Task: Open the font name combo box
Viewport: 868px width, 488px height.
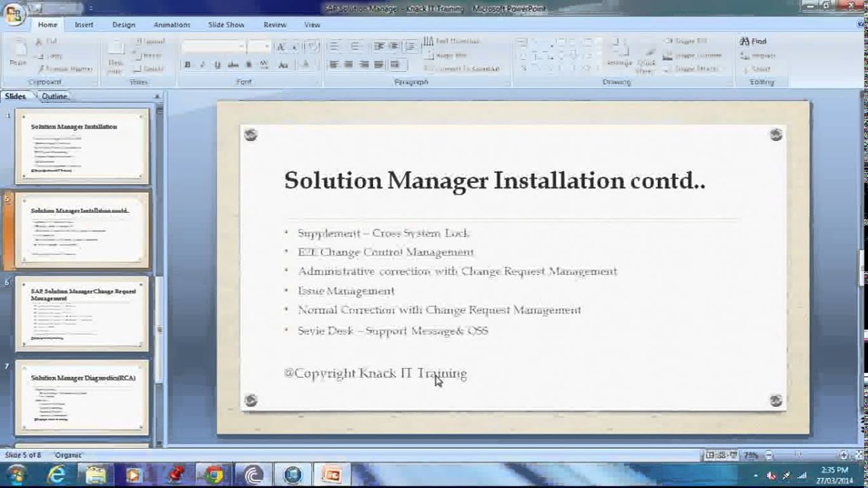Action: [x=213, y=47]
